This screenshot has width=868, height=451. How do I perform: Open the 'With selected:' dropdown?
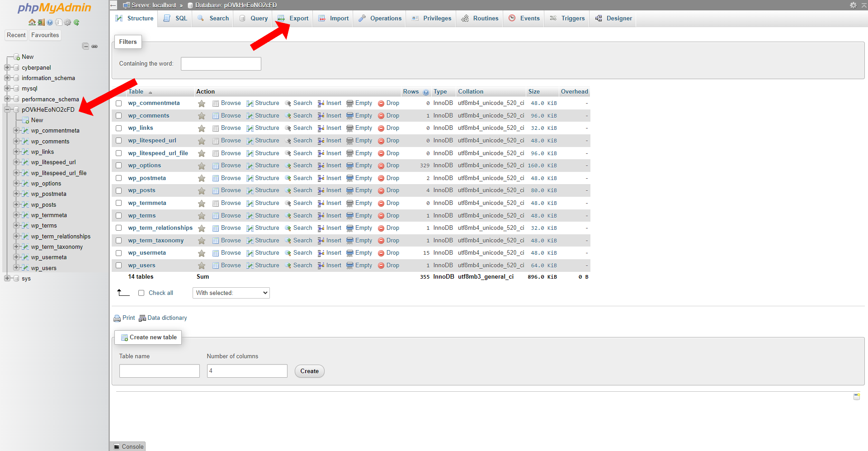[x=231, y=293]
